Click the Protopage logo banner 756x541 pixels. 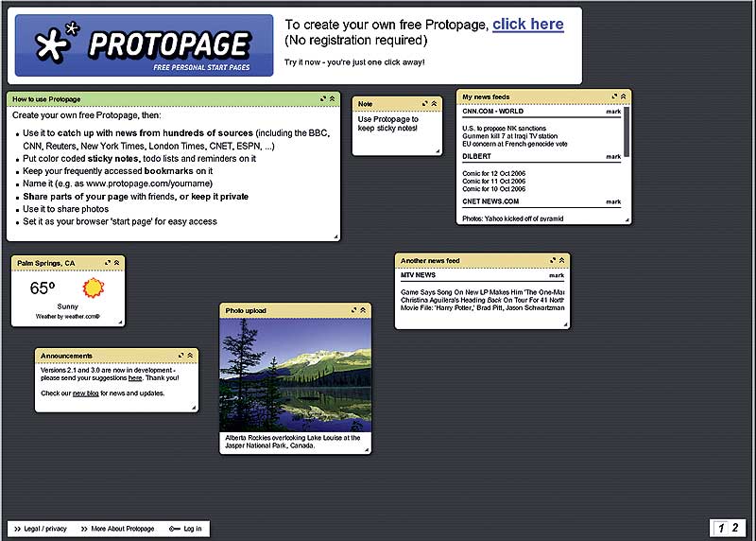coord(145,45)
